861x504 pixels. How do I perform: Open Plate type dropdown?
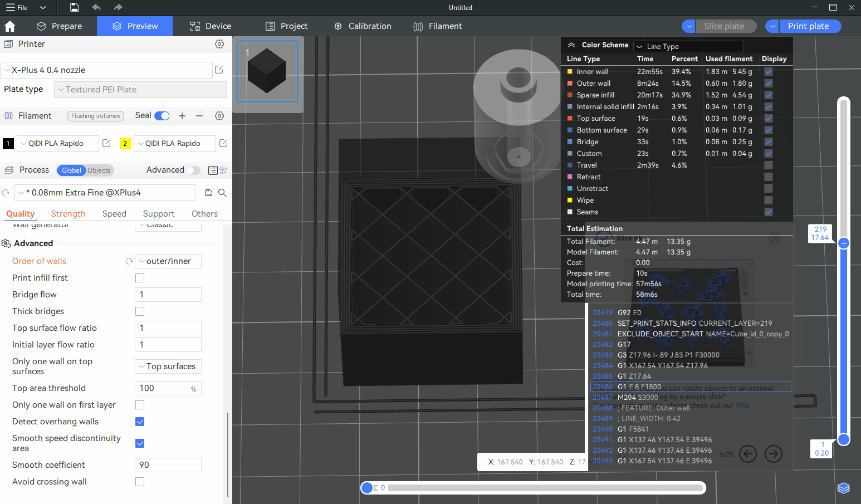click(x=140, y=90)
